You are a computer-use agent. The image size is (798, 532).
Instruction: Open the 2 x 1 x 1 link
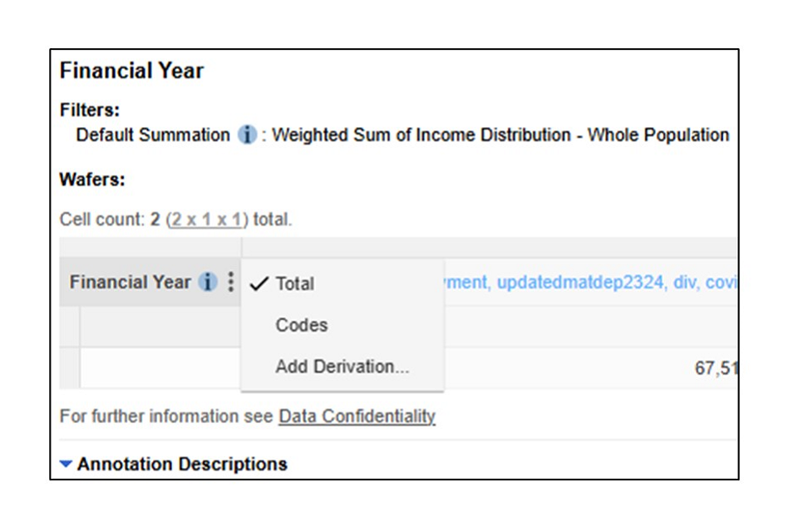(x=209, y=220)
